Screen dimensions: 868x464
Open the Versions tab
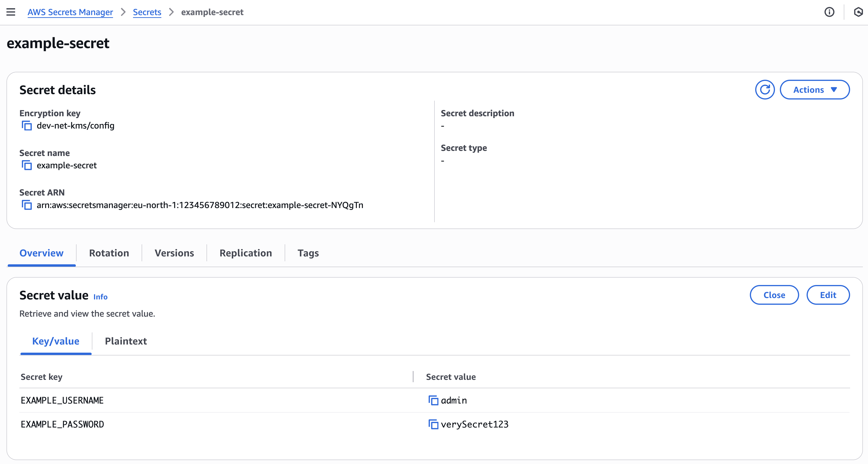174,253
